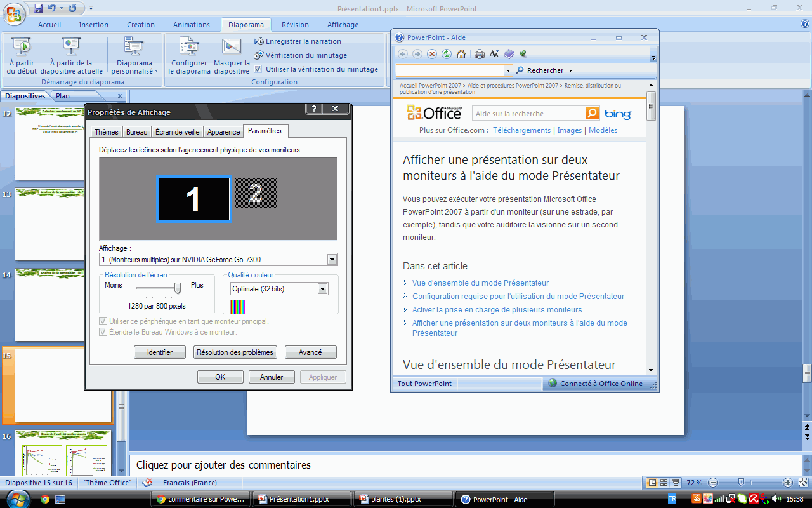This screenshot has height=508, width=812.
Task: Switch to the Plan pane tab
Action: point(63,96)
